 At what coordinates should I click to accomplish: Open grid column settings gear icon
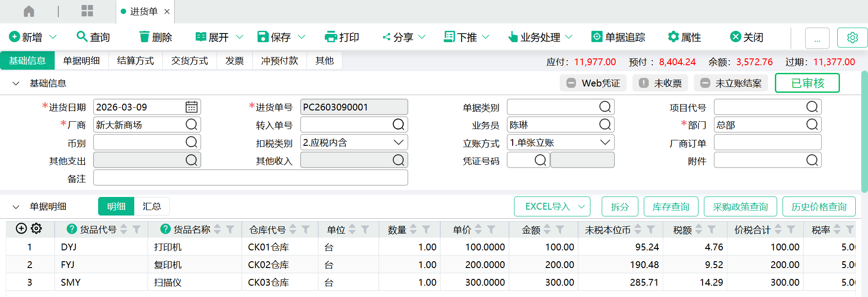[37, 229]
